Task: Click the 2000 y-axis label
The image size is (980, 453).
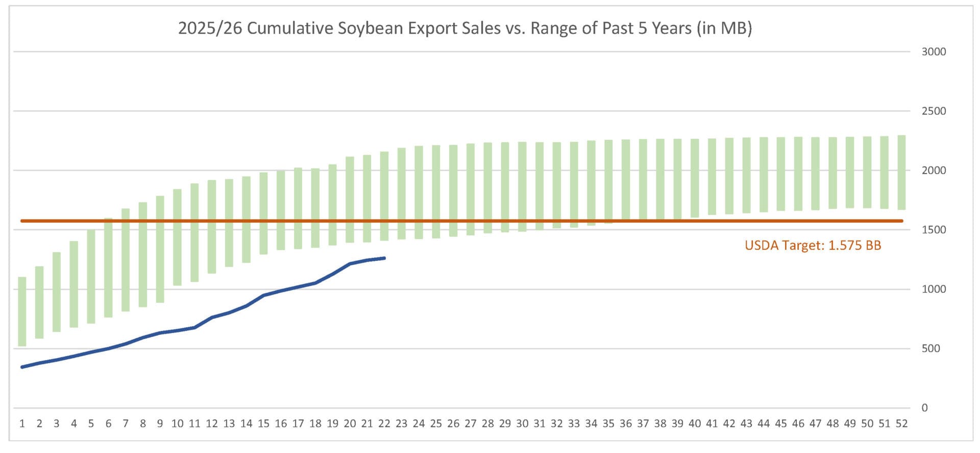Action: pos(934,171)
